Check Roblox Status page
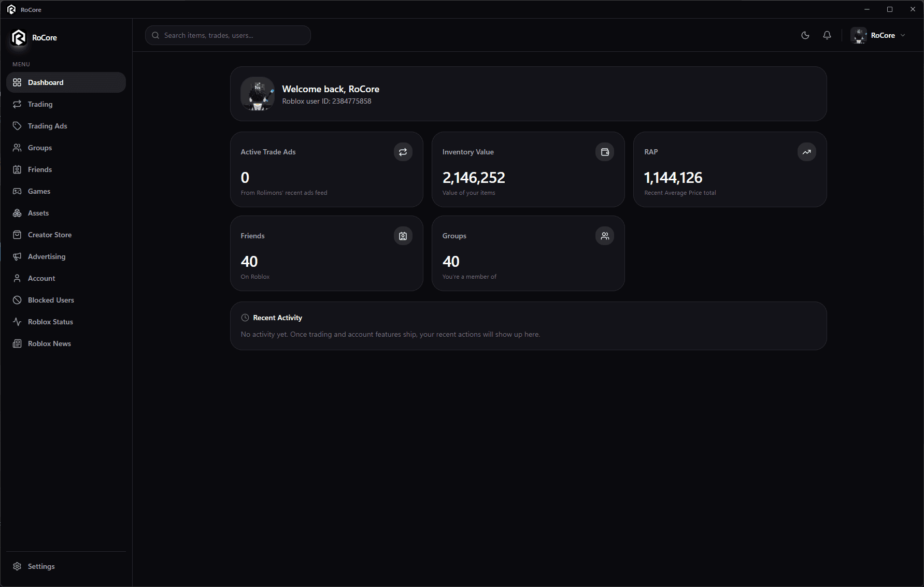Image resolution: width=924 pixels, height=587 pixels. pyautogui.click(x=66, y=322)
